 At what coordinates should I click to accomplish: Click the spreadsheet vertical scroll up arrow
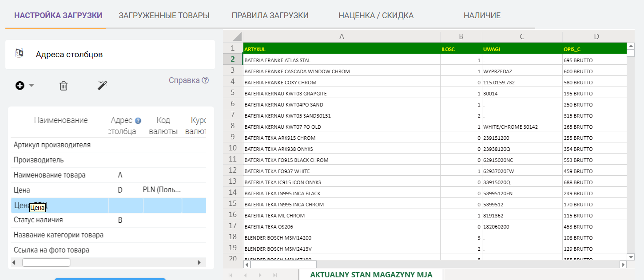pyautogui.click(x=631, y=46)
